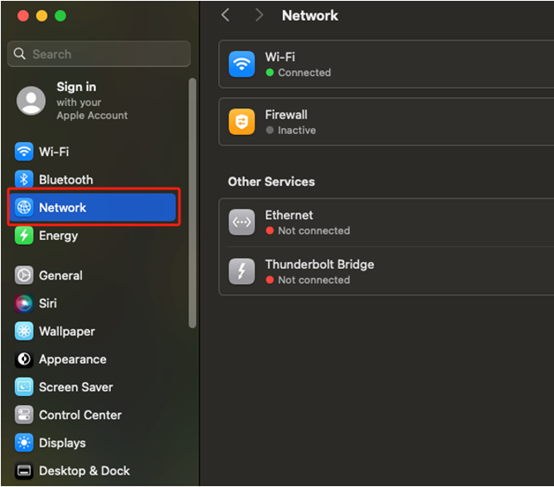Select the Bluetooth sidebar icon
This screenshot has height=487, width=554.
(24, 180)
